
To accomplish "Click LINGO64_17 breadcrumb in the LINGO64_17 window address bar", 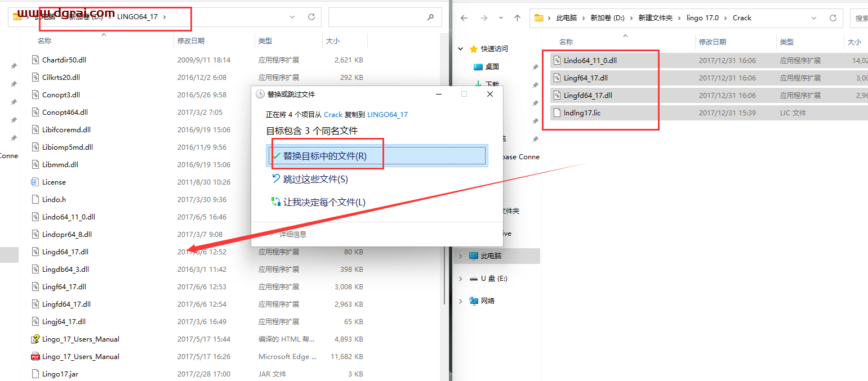I will (x=137, y=17).
